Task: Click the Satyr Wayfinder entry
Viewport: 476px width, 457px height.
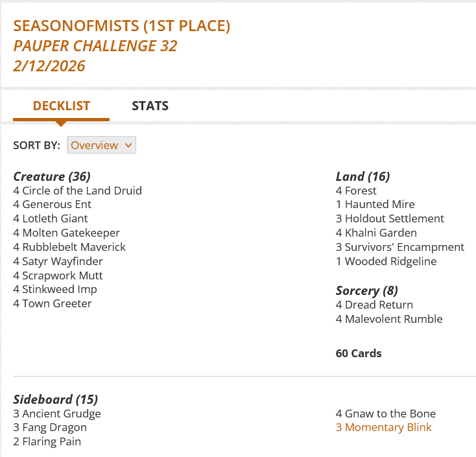Action: tap(62, 261)
